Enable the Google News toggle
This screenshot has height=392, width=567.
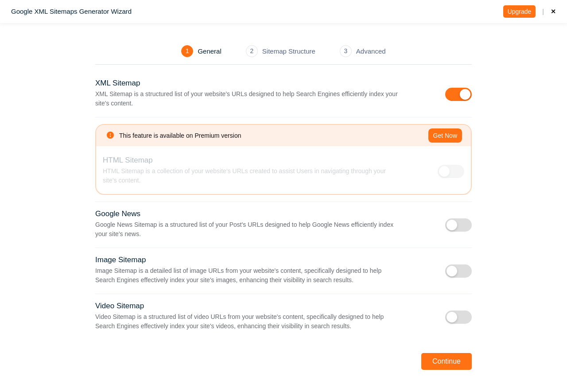(x=458, y=225)
